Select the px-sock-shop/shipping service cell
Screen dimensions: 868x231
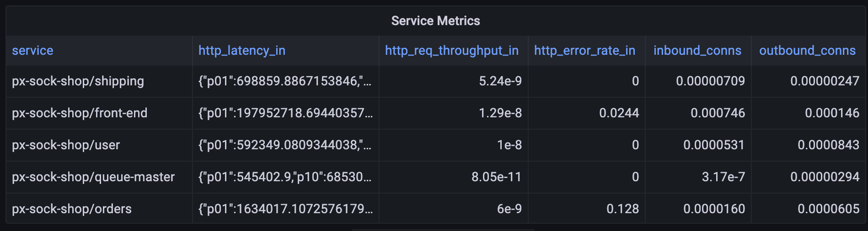click(x=78, y=81)
